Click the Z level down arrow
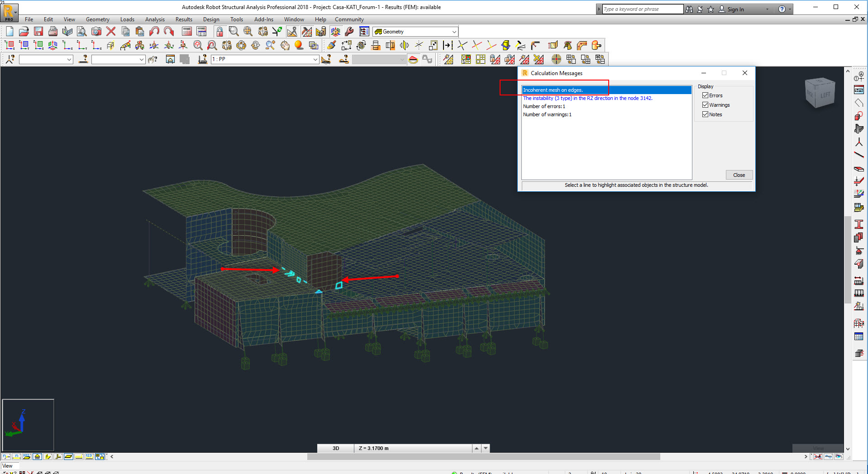This screenshot has width=868, height=474. (486, 448)
